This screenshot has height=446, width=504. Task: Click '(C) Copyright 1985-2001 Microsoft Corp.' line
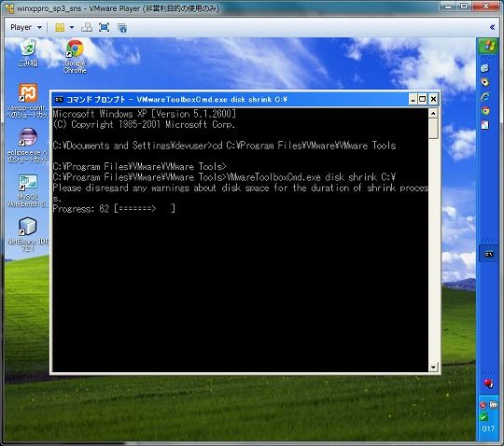144,124
